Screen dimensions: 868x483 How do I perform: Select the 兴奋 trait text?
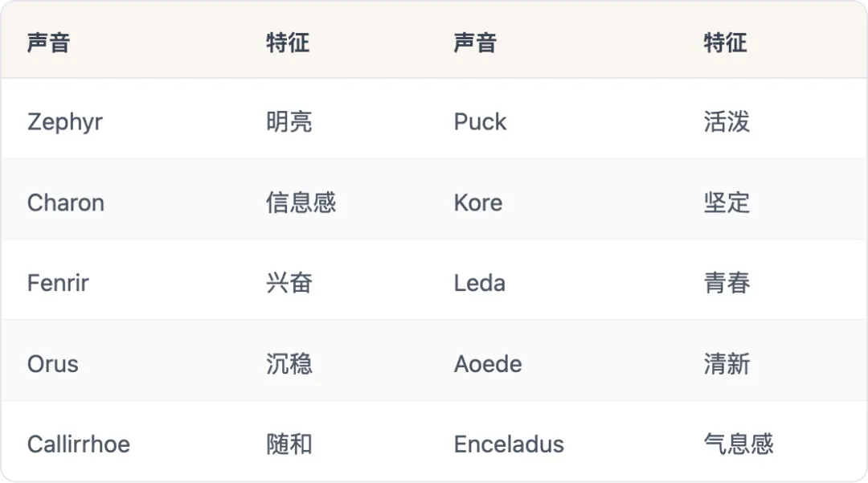click(289, 283)
